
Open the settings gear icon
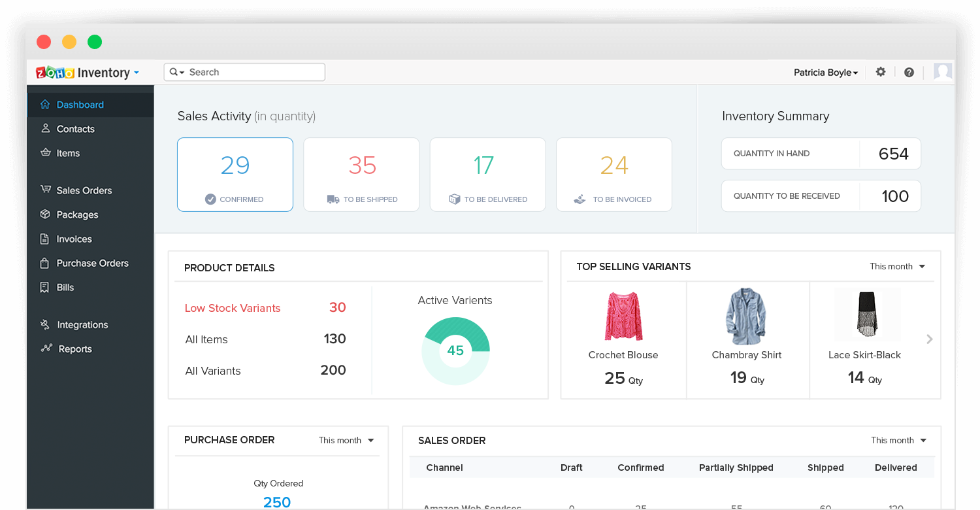(x=880, y=72)
